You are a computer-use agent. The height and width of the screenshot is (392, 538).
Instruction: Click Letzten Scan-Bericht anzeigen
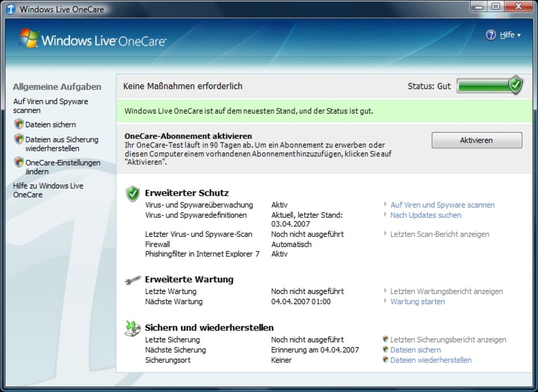(x=440, y=234)
